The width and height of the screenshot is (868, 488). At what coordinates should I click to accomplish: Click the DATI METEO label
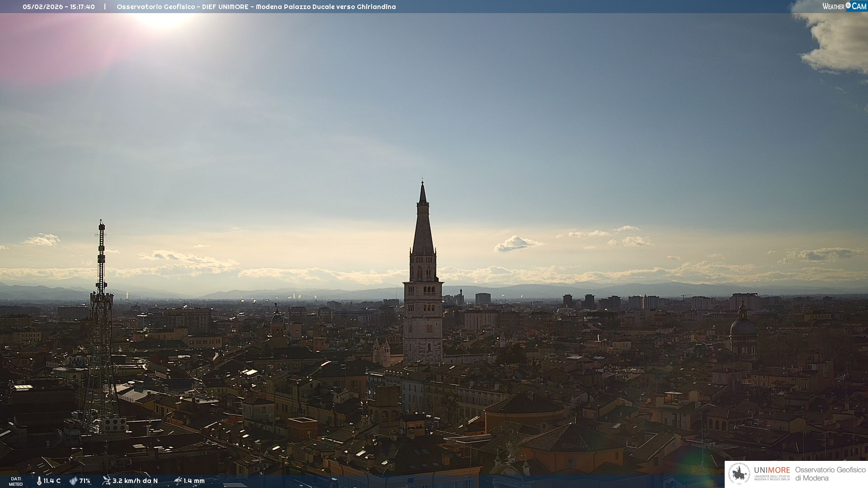(x=16, y=481)
